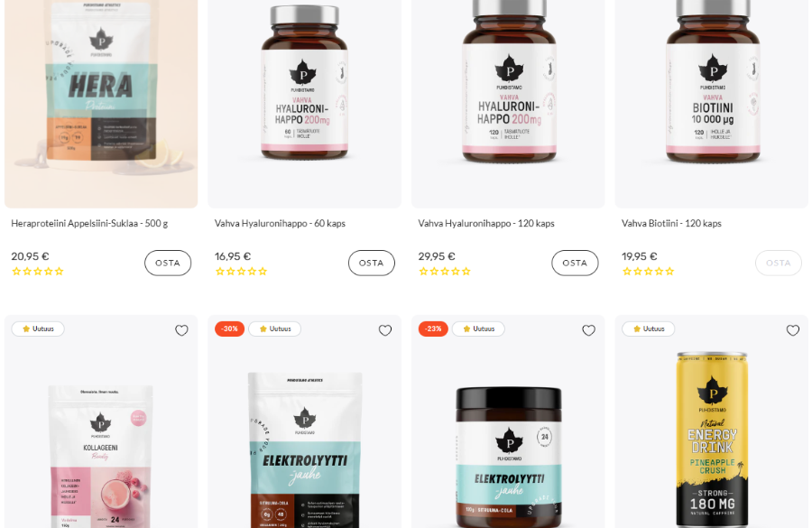Click heart icon on Elektrolyytti jar product
The height and width of the screenshot is (528, 812).
[x=588, y=330]
